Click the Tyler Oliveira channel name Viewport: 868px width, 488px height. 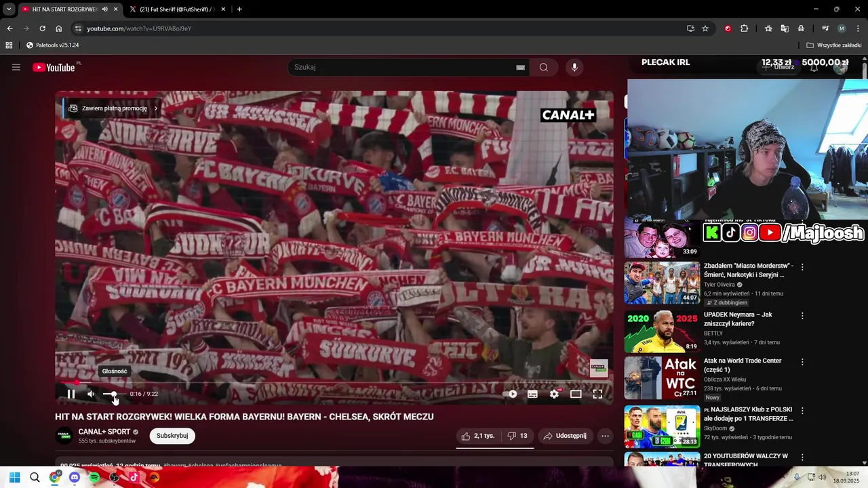click(719, 285)
